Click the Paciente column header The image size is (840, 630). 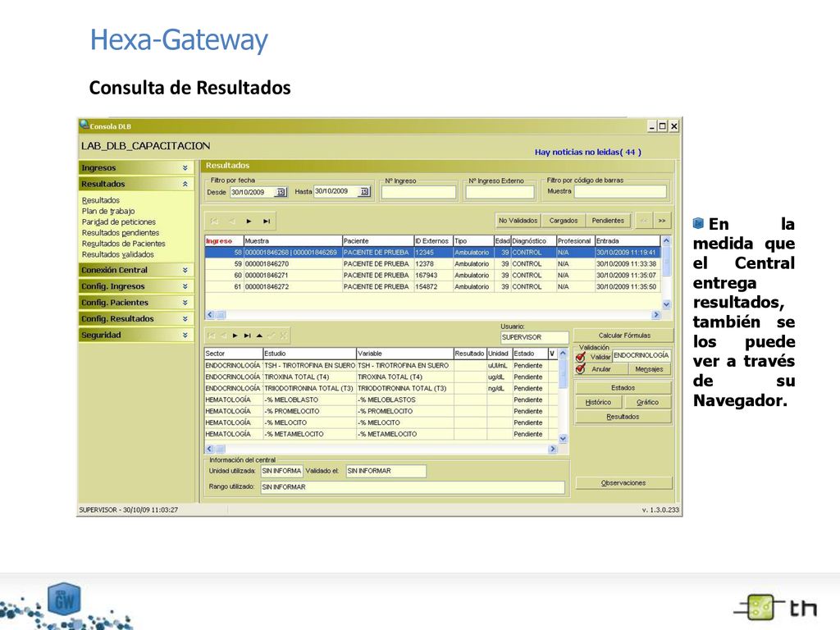pyautogui.click(x=377, y=240)
